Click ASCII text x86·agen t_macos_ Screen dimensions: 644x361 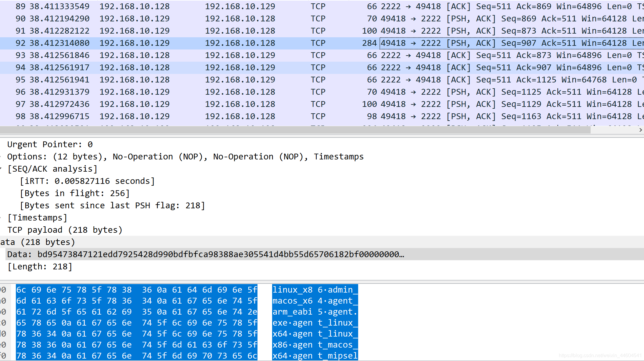(315, 345)
